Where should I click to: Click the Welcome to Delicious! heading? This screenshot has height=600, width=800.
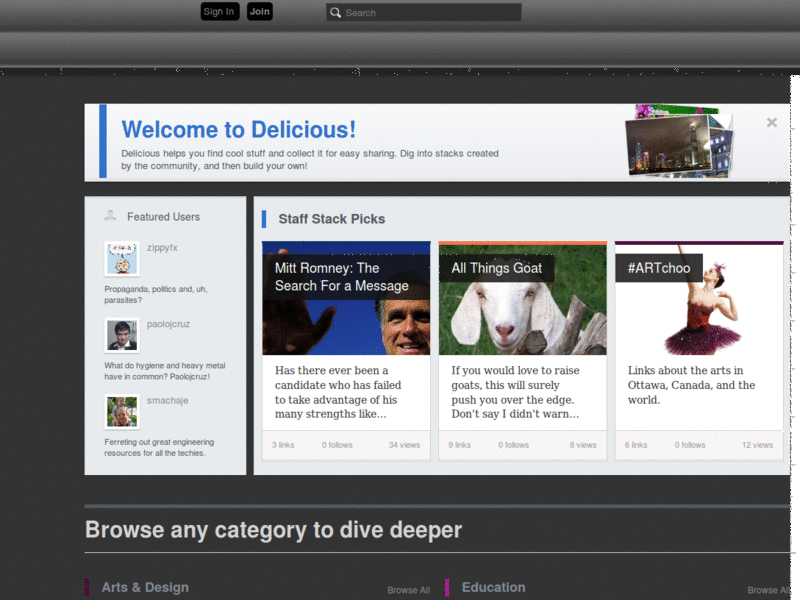point(238,130)
